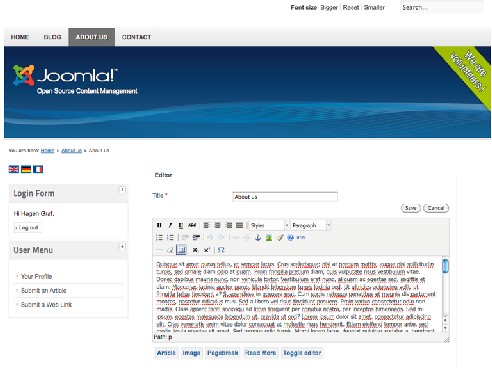Image resolution: width=492 pixels, height=375 pixels.
Task: Toggle superscript formatting in editor
Action: click(x=207, y=250)
